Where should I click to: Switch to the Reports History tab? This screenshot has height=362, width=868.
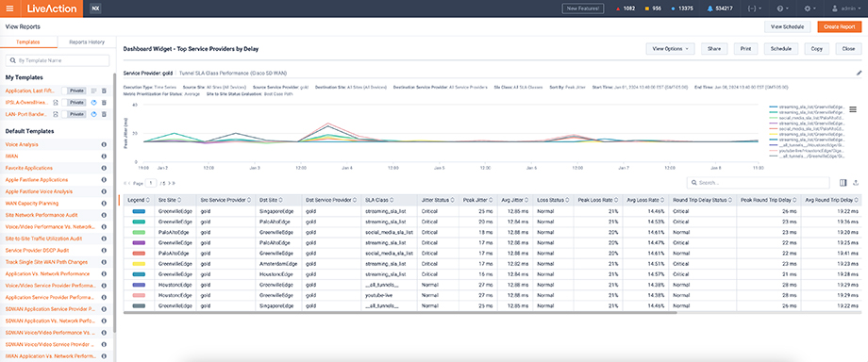click(x=85, y=42)
